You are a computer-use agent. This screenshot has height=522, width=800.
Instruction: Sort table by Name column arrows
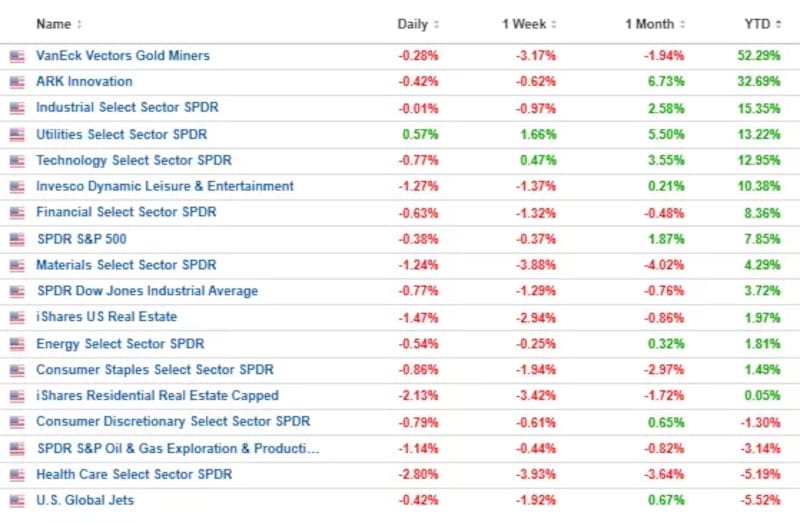[80, 24]
